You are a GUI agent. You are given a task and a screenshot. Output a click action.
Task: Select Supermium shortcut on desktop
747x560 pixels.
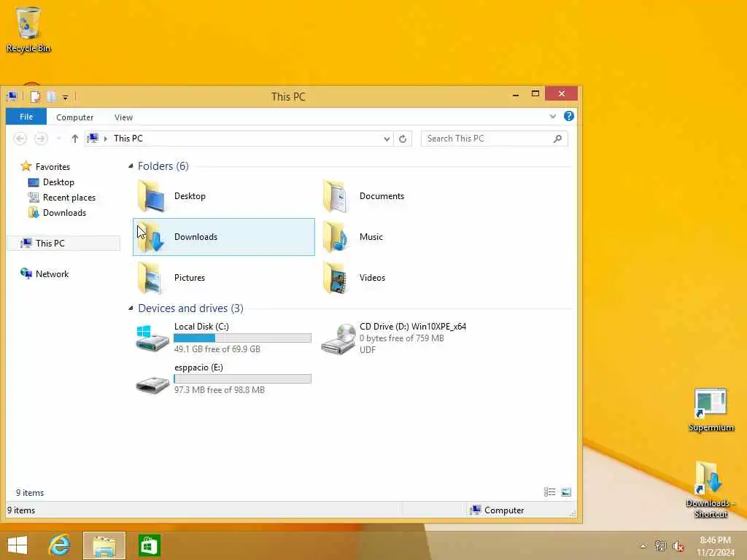tap(711, 411)
